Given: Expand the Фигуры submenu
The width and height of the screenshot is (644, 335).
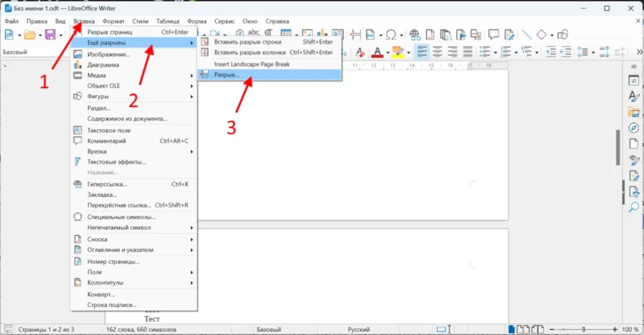Looking at the screenshot, I should coord(134,96).
